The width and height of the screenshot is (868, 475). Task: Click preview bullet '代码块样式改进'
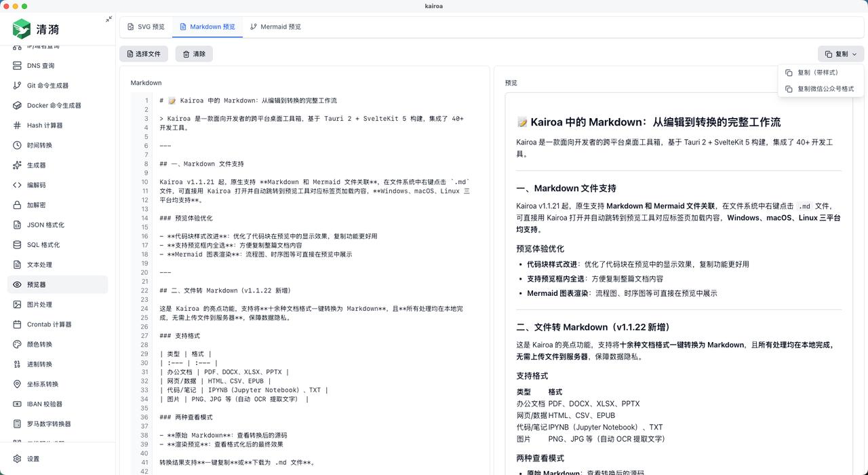pos(552,265)
